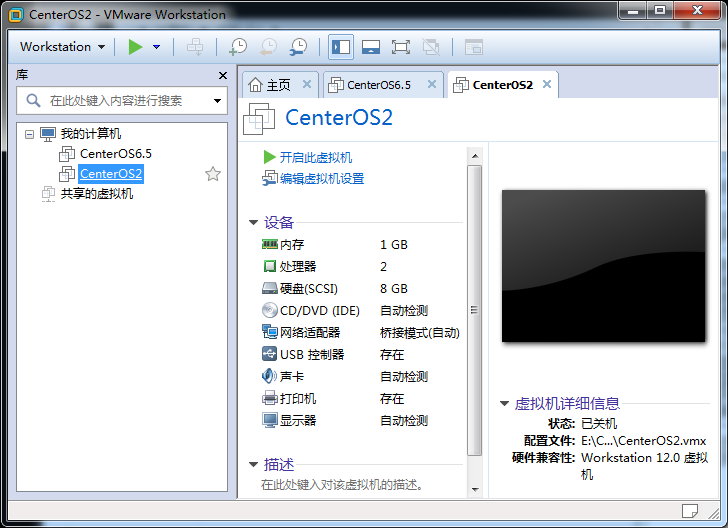
Task: Click the 声卡 sound card icon
Action: [270, 376]
